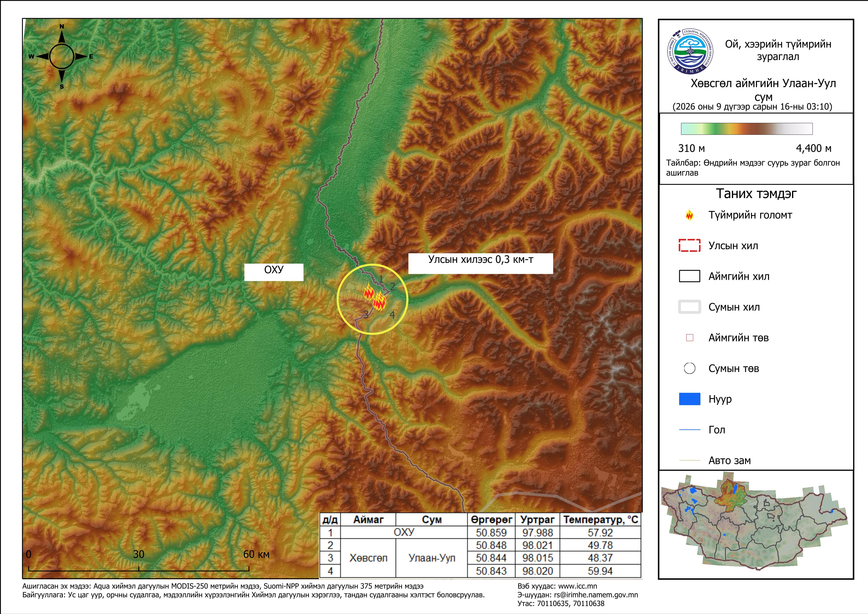Viewport: 868px width, 614px height.
Task: Click the Хөвсгөл aimag cell in table
Action: tap(368, 558)
